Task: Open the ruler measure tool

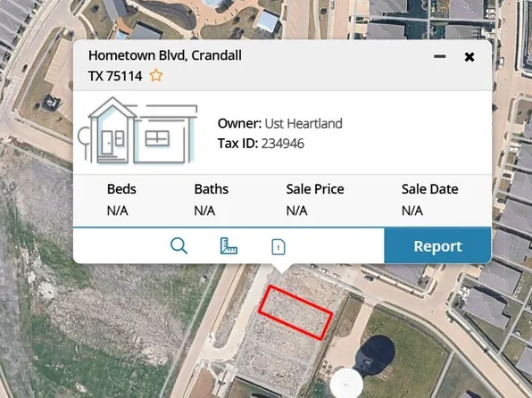Action: tap(229, 246)
